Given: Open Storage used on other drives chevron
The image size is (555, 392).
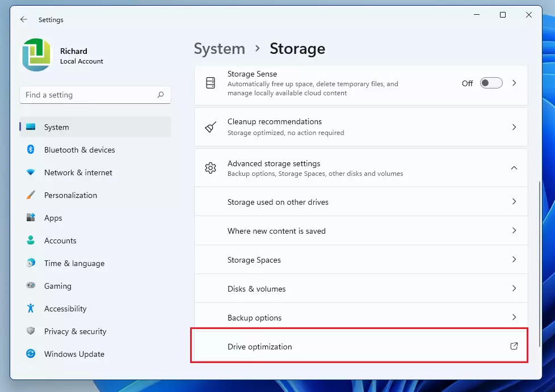Looking at the screenshot, I should (514, 201).
